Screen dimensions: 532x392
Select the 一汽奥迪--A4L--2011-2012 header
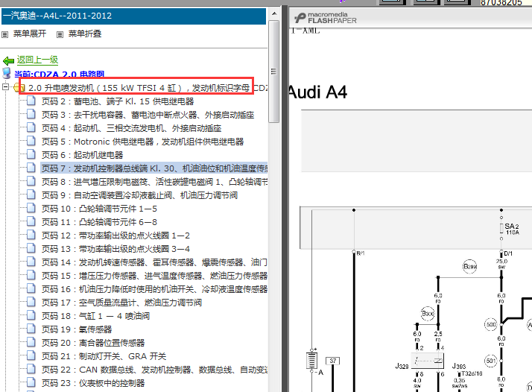pyautogui.click(x=133, y=16)
